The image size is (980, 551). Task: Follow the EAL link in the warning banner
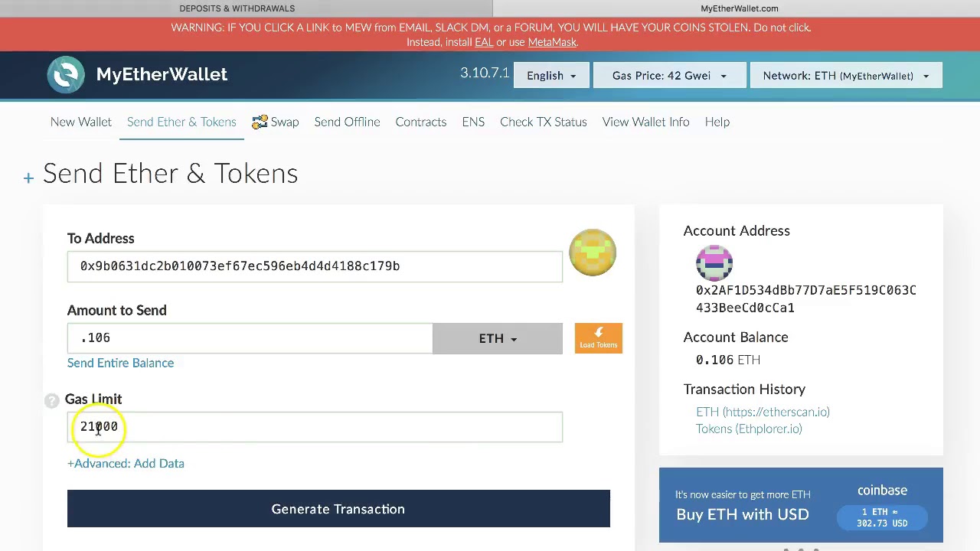pyautogui.click(x=484, y=42)
